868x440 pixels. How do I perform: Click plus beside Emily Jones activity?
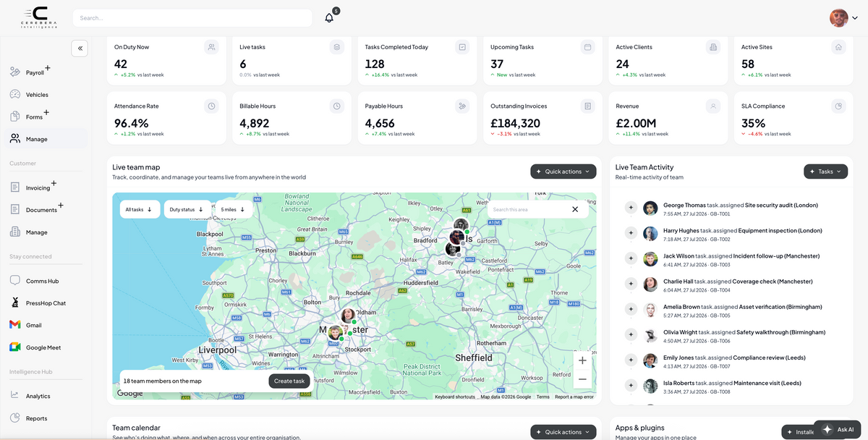pyautogui.click(x=631, y=360)
